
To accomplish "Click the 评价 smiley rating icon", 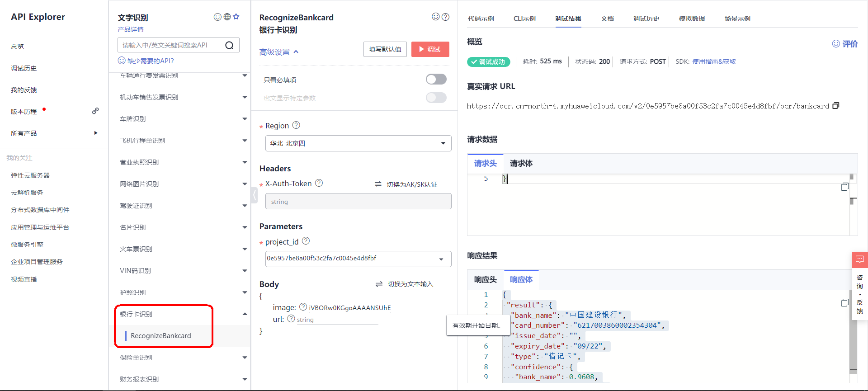I will click(x=836, y=44).
